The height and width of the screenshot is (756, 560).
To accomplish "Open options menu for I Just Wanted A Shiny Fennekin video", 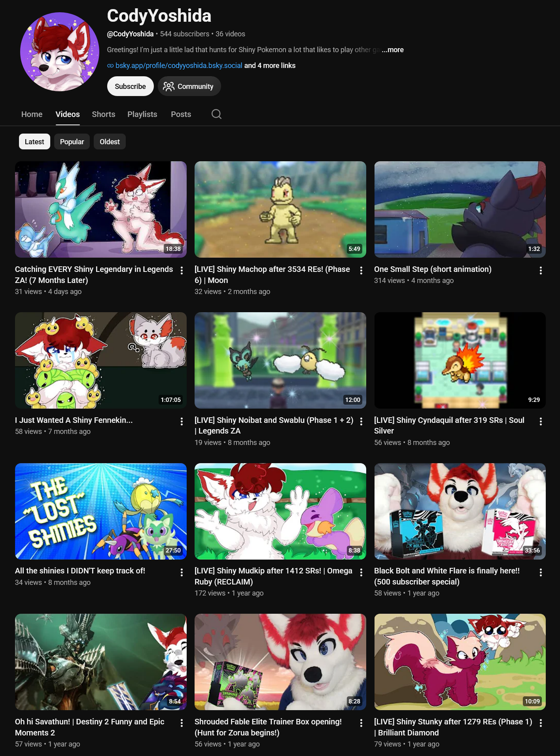I will [182, 421].
